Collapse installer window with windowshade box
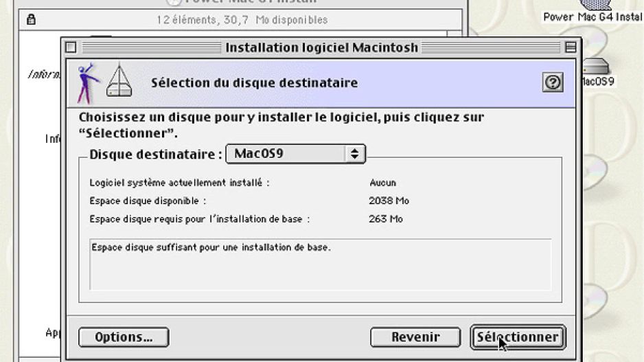 (x=571, y=47)
